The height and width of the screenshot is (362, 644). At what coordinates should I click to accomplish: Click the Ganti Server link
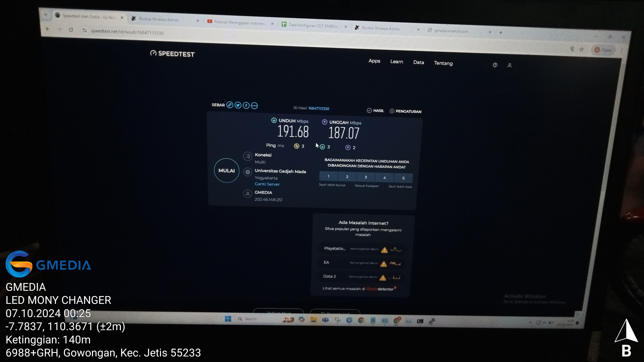click(267, 184)
